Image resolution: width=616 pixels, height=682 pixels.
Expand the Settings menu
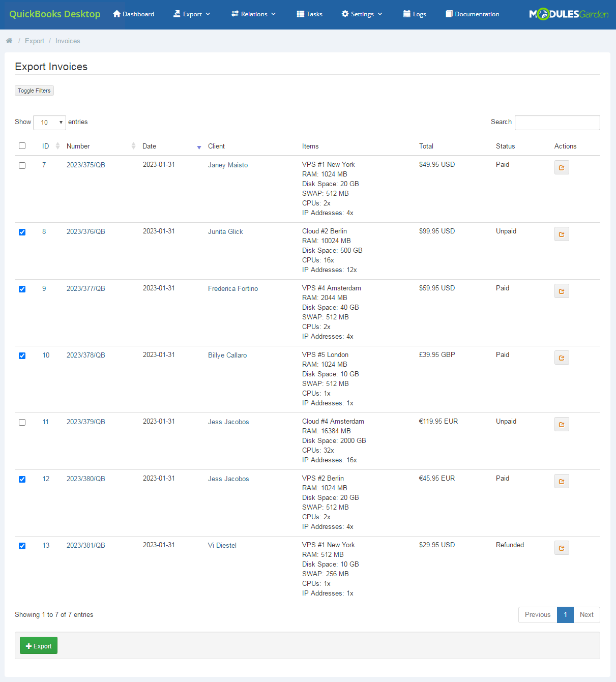361,14
